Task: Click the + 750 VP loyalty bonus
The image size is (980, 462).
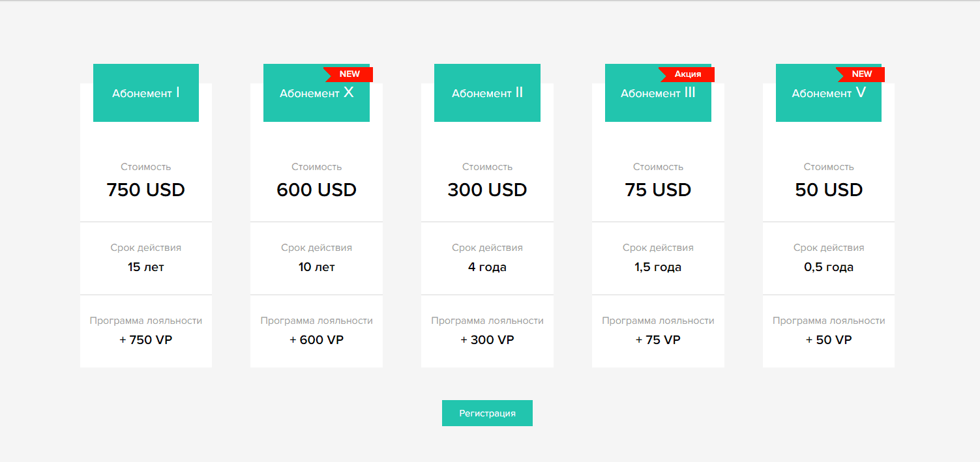Action: 146,340
